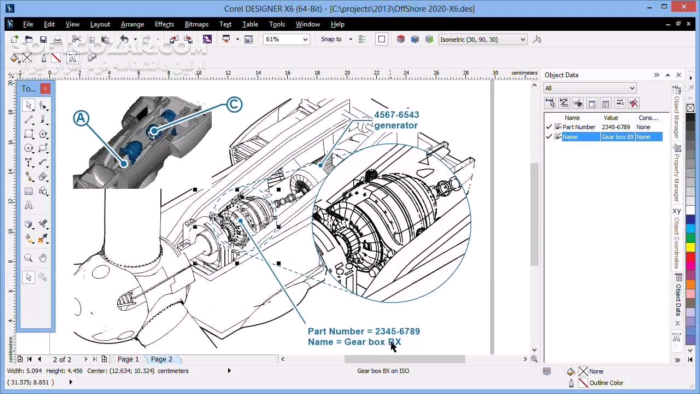Image resolution: width=700 pixels, height=394 pixels.
Task: Click the Clear field red-X icon in Object Data
Action: tap(633, 104)
